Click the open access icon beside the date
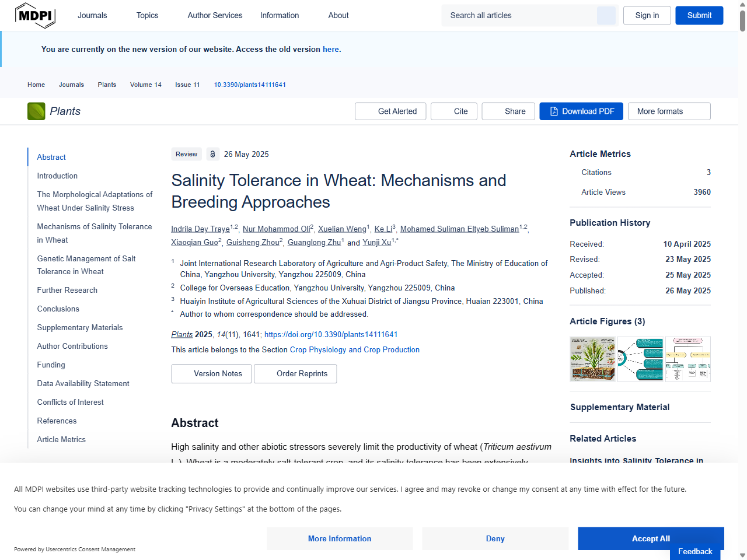Viewport: 747px width, 560px height. point(212,154)
